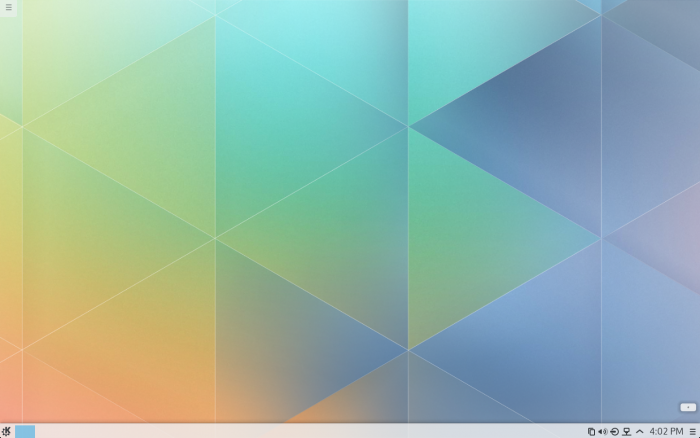Click the small white widget above the panel
The height and width of the screenshot is (438, 700).
tap(687, 407)
